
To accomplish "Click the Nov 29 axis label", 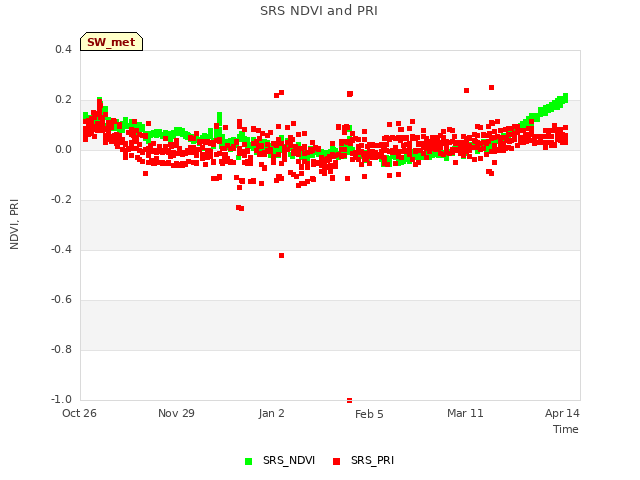I will tap(176, 413).
